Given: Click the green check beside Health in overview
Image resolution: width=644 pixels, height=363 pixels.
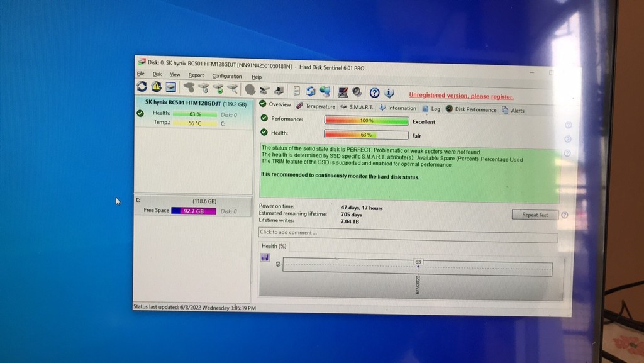Looking at the screenshot, I should coord(264,132).
